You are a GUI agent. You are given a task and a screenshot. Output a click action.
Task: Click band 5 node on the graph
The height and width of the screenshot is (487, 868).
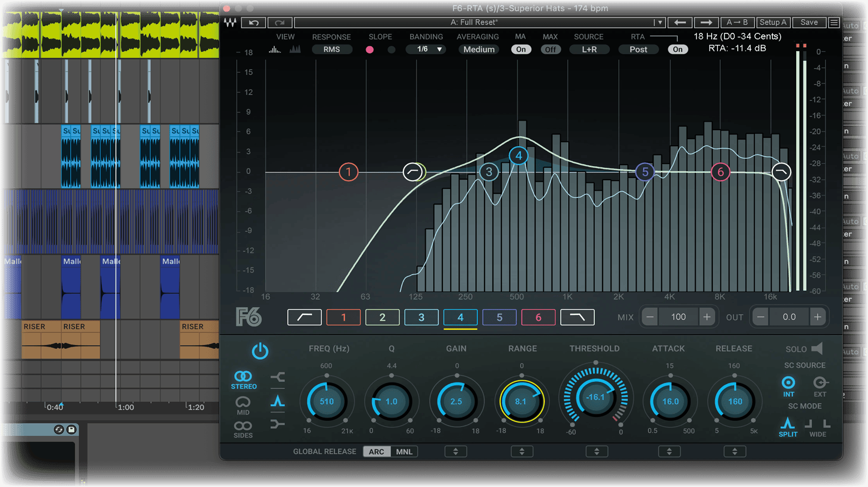click(645, 172)
